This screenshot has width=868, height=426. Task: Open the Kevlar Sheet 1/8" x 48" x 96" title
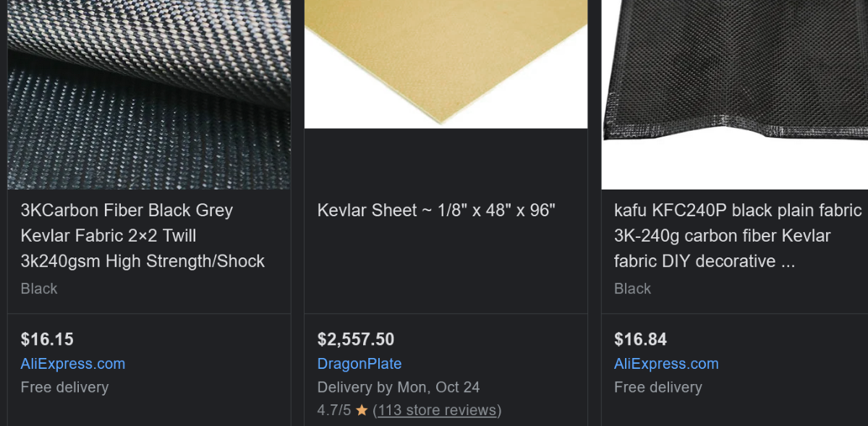click(x=436, y=210)
